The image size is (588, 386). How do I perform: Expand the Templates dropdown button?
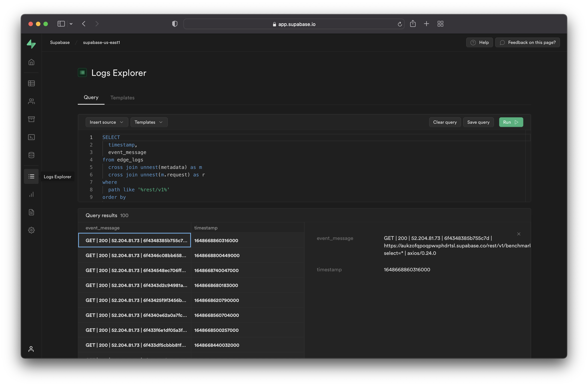[149, 122]
